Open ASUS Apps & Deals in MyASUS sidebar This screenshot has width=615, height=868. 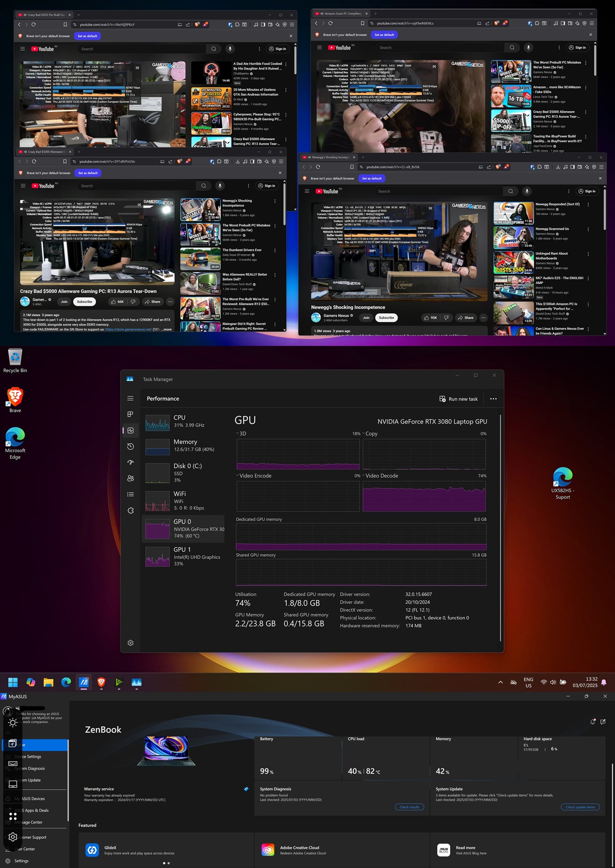(35, 810)
